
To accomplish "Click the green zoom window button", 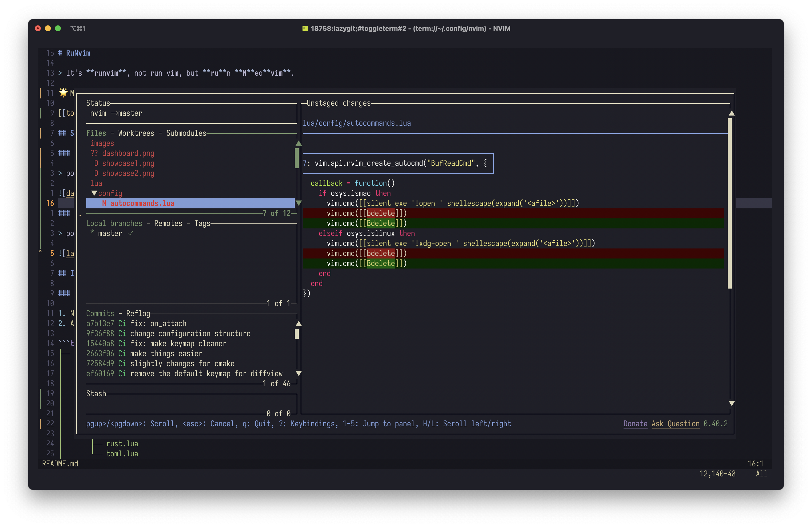I will click(58, 28).
